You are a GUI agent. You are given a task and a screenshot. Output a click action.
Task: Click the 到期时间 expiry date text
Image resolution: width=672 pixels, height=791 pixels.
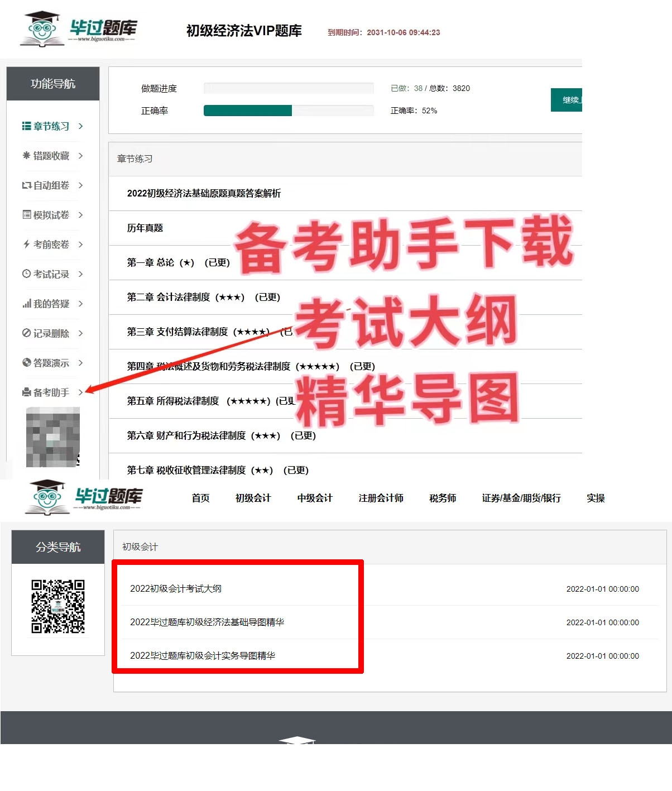click(x=384, y=32)
